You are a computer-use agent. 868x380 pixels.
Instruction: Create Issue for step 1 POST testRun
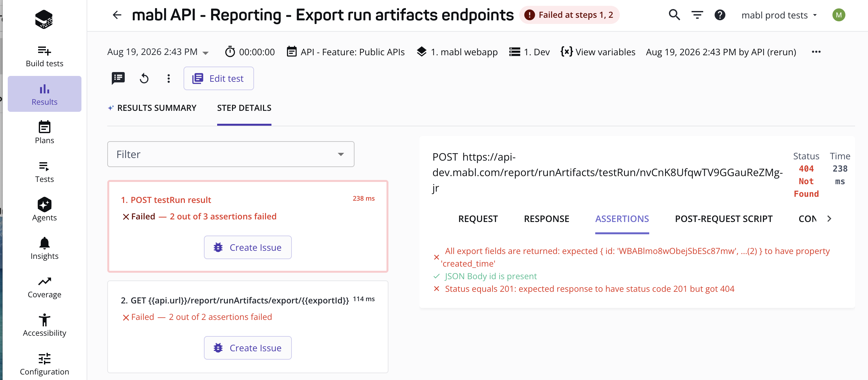(x=248, y=247)
